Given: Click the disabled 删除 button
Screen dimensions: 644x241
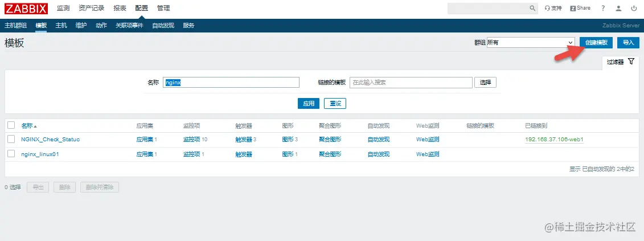Looking at the screenshot, I should click(x=64, y=187).
